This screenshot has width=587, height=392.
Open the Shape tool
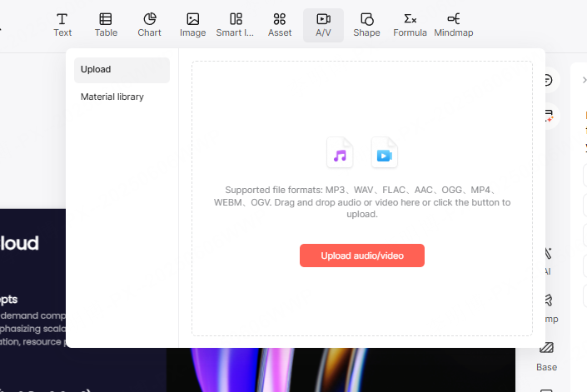click(x=366, y=25)
